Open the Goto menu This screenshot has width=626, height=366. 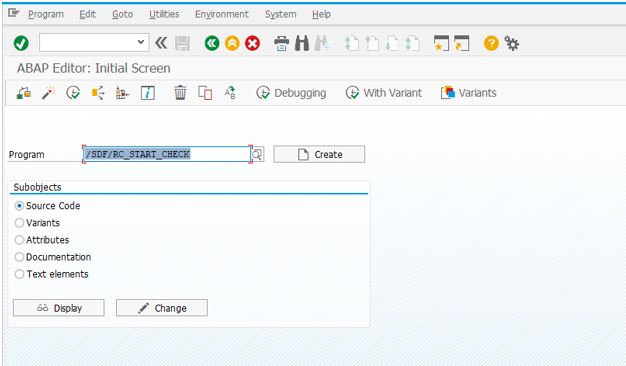coord(122,14)
